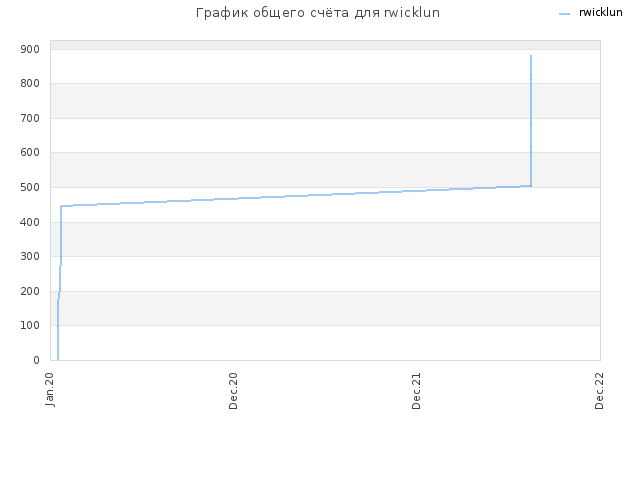Click the rwicklun legend label
The width and height of the screenshot is (640, 480).
coord(600,13)
